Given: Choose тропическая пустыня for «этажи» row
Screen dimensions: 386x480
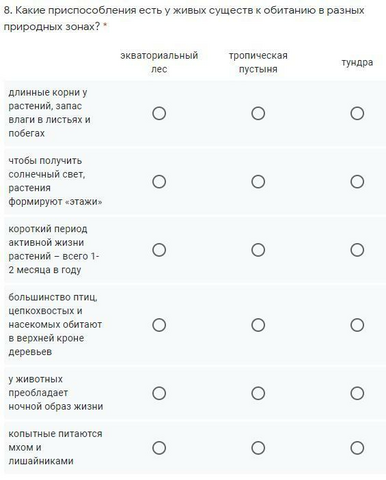Looking at the screenshot, I should 258,182.
